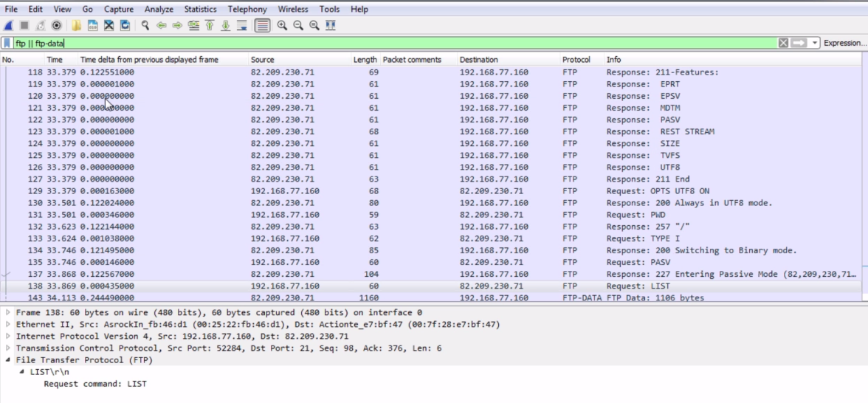Click the resize columns icon
The height and width of the screenshot is (403, 868).
[330, 25]
